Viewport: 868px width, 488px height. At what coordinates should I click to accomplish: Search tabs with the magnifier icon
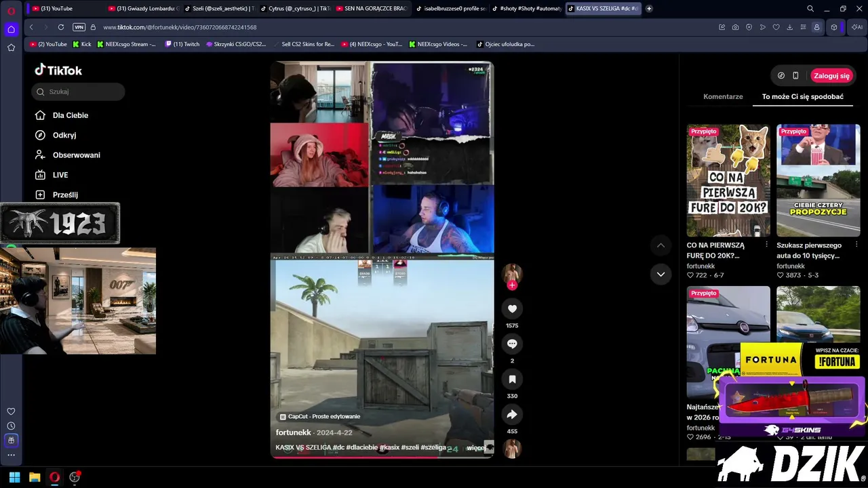pyautogui.click(x=810, y=9)
